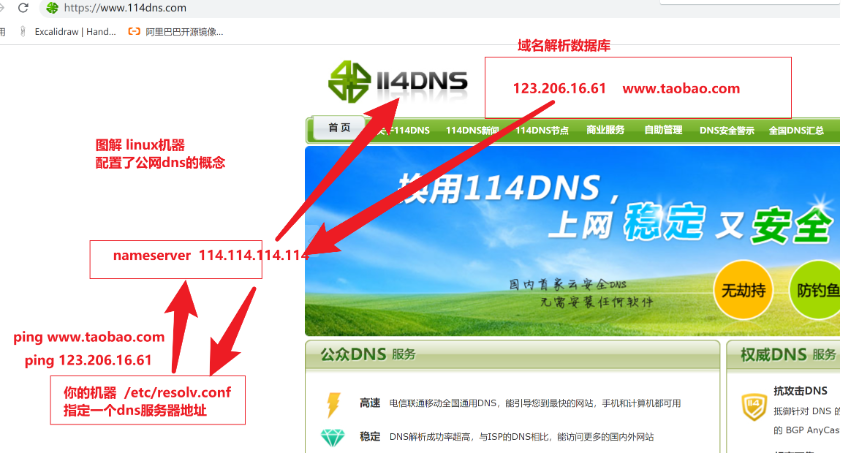
Task: Click the 114DNS green logo
Action: (x=397, y=82)
